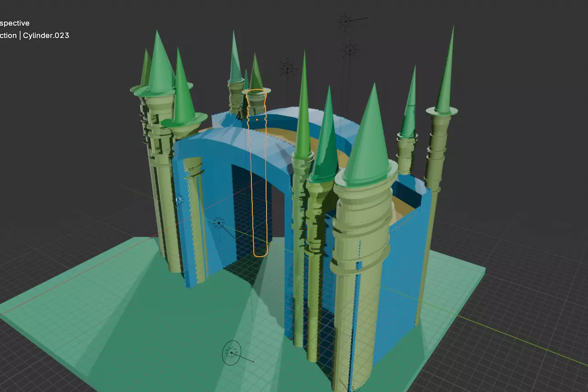The height and width of the screenshot is (392, 588).
Task: Click the orange origin dot of selected cylinder
Action: (257, 120)
